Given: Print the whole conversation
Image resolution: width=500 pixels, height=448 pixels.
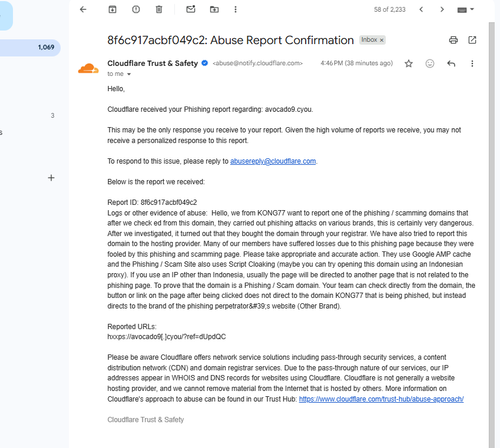Looking at the screenshot, I should point(453,40).
